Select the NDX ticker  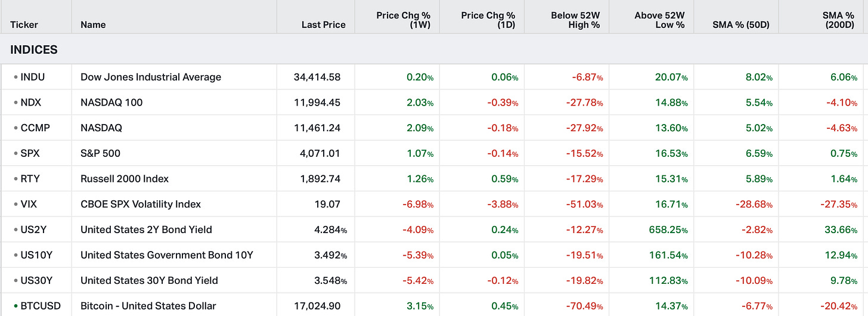(31, 103)
